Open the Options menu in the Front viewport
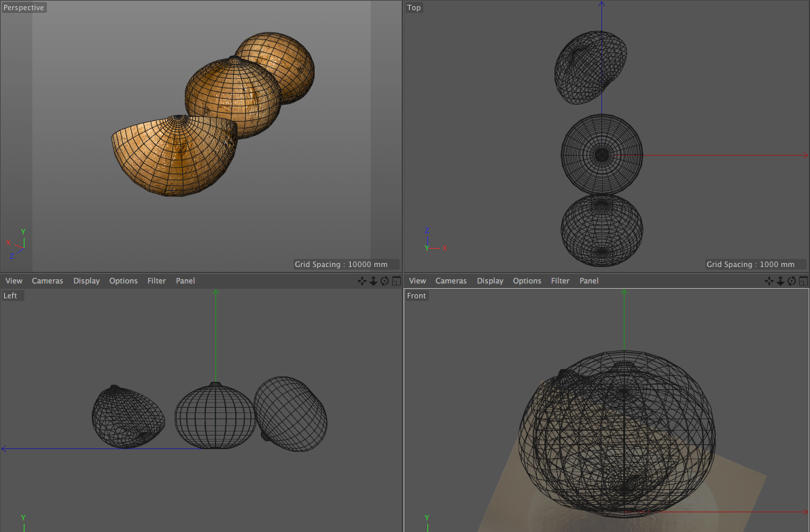 (x=527, y=281)
